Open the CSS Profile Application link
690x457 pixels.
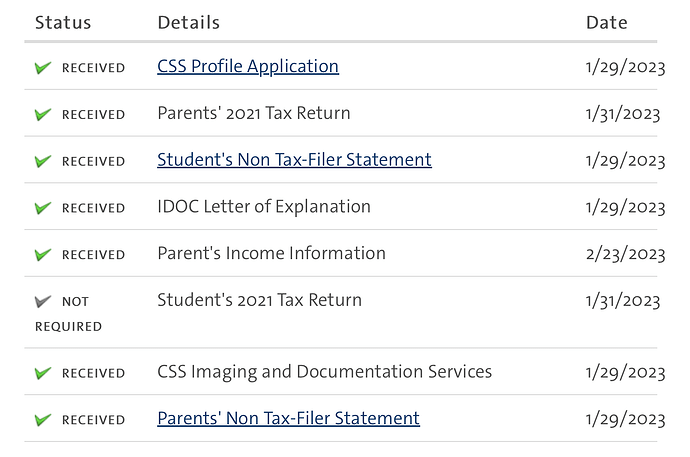pos(248,67)
